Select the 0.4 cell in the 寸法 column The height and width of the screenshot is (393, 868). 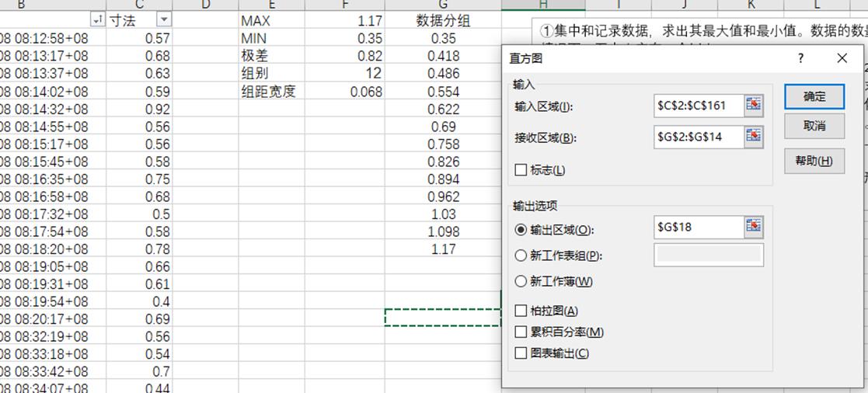139,301
